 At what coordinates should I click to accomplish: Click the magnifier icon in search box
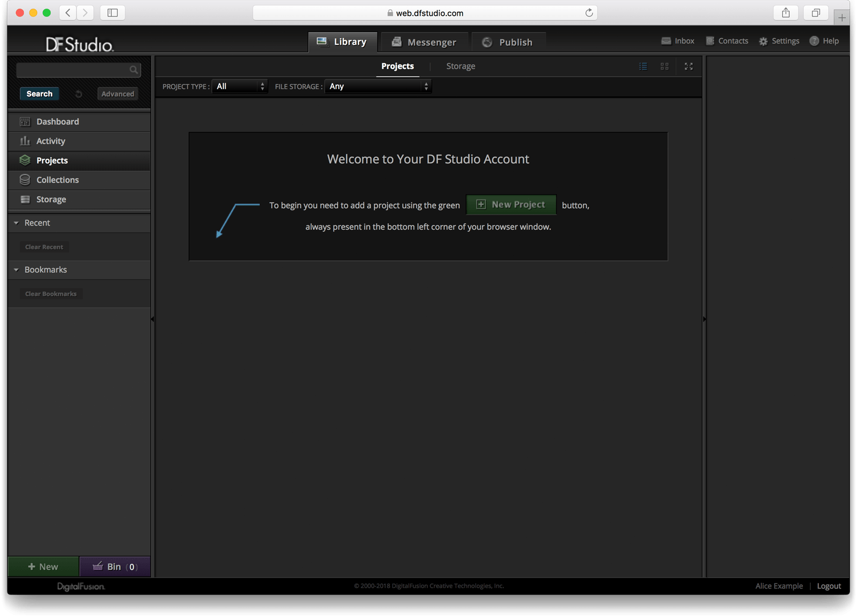[133, 69]
